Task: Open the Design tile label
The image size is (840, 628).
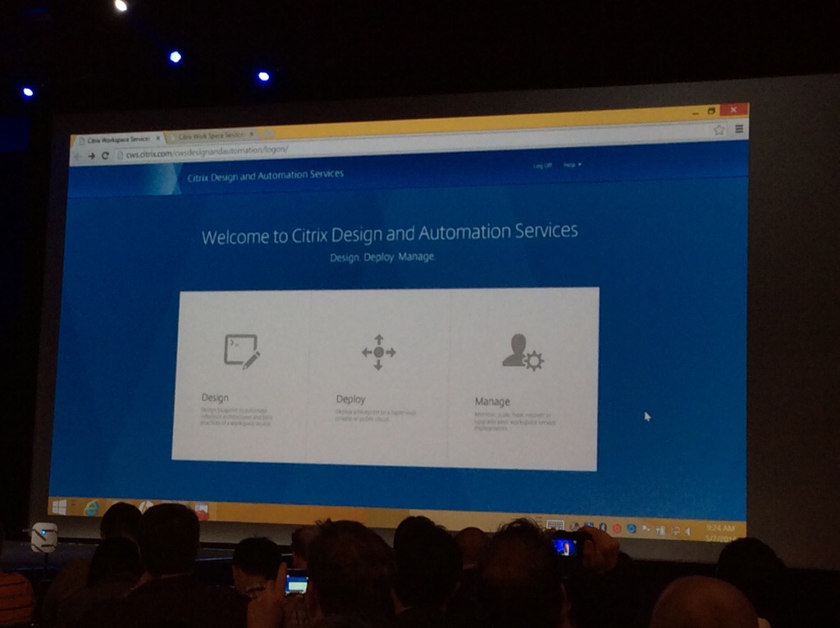Action: pos(215,398)
